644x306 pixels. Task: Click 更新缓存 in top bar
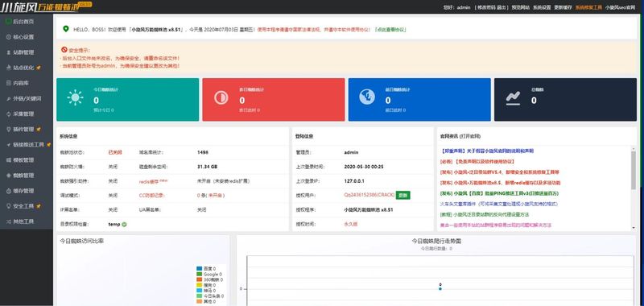pyautogui.click(x=563, y=7)
